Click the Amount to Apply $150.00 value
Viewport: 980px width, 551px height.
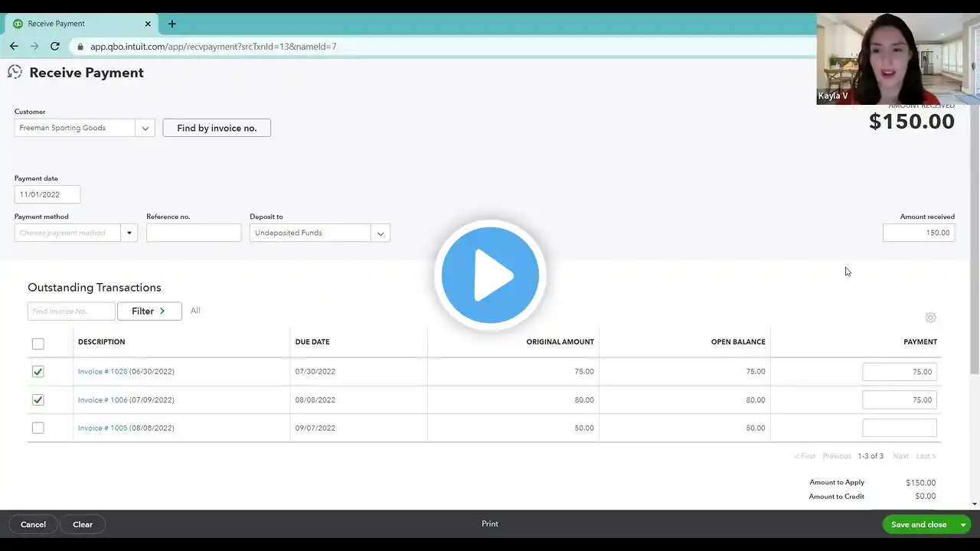920,483
